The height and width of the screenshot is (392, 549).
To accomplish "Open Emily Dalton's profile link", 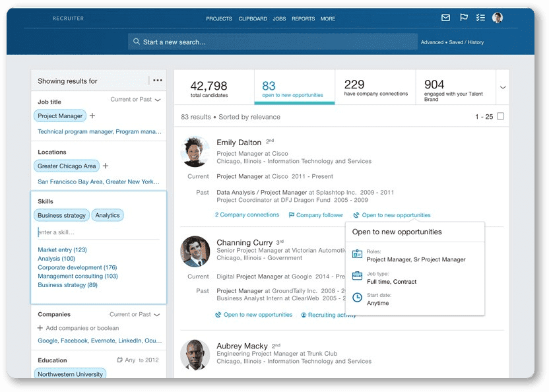I will 239,143.
